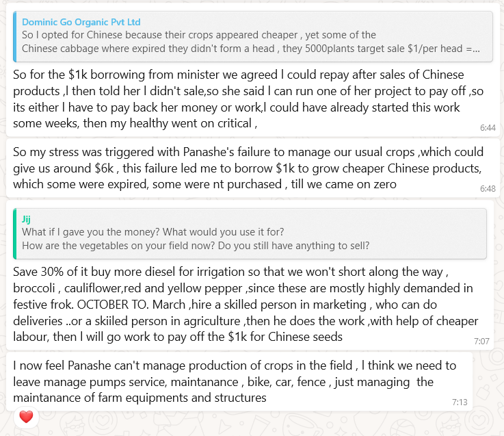The image size is (504, 436).
Task: Click the green bar beside the Jij quote
Action: coord(16,233)
